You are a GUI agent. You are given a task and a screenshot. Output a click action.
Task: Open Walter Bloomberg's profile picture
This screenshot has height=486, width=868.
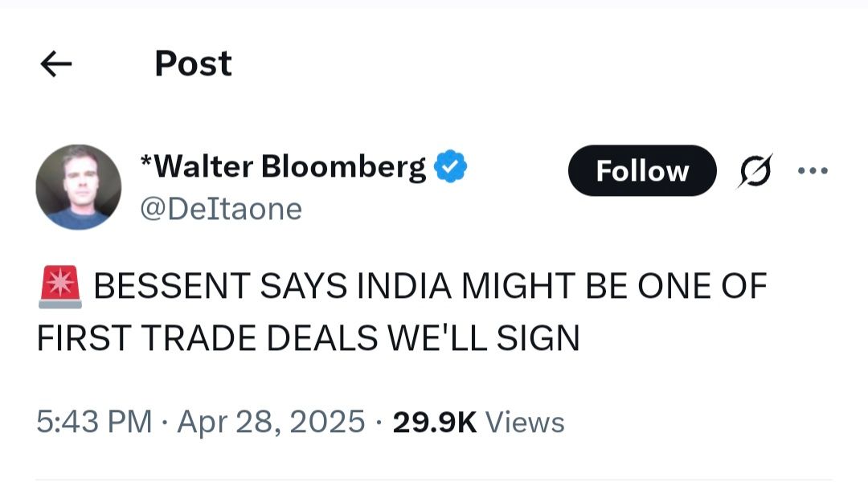pos(78,187)
